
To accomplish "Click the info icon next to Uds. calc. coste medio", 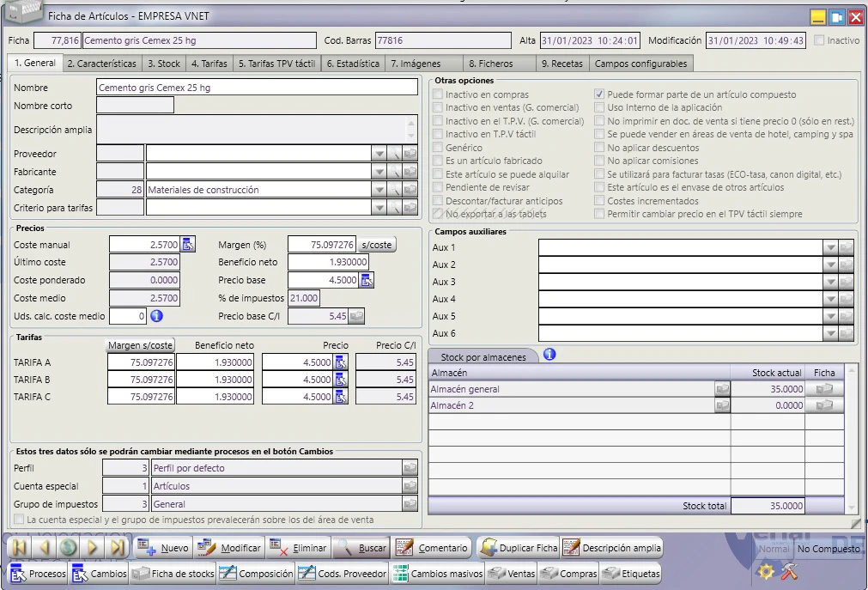I will 156,316.
